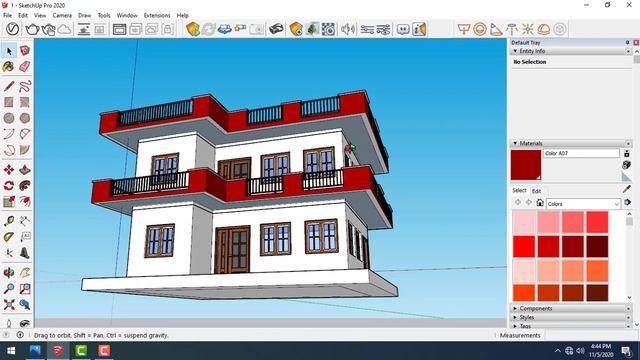Click the Zoom Extents tool
640x360 pixels.
click(x=9, y=304)
